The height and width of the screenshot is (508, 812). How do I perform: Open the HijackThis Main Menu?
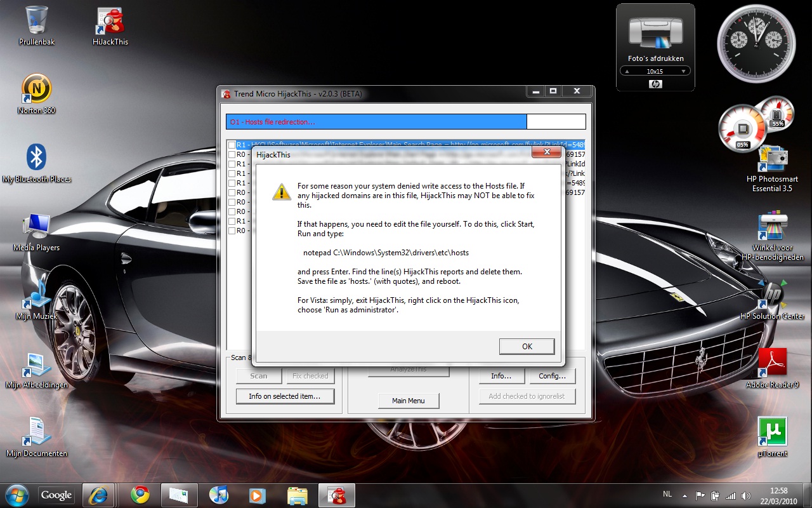point(408,401)
